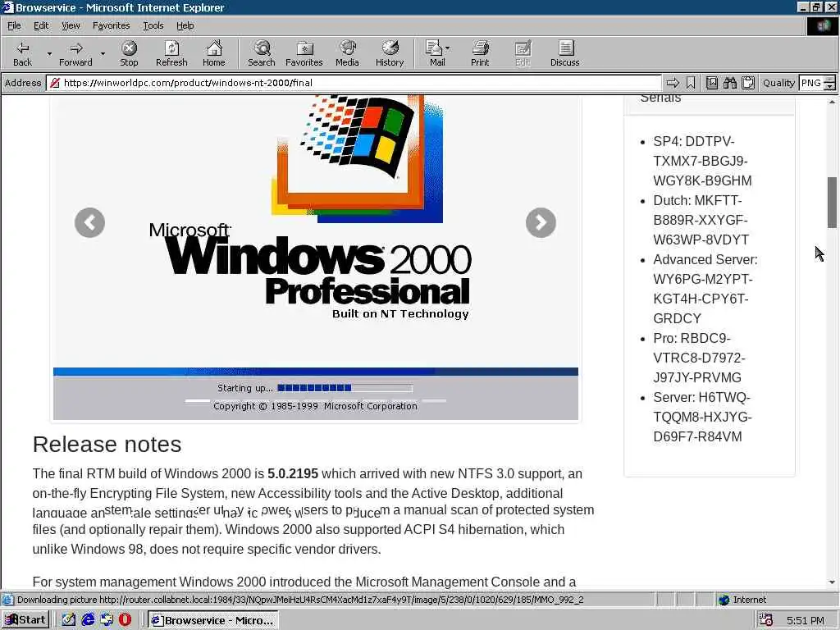Click the clipboard icon near Quality
840x630 pixels.
tap(748, 83)
